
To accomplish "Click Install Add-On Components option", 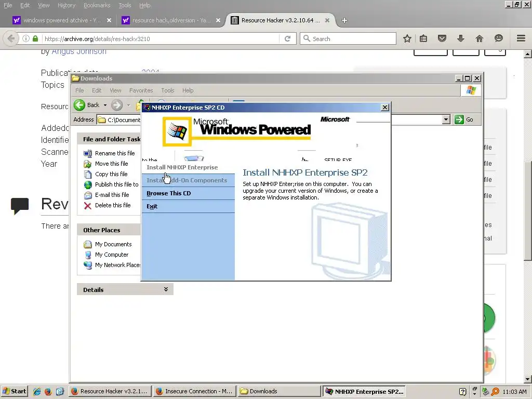I will coord(187,180).
